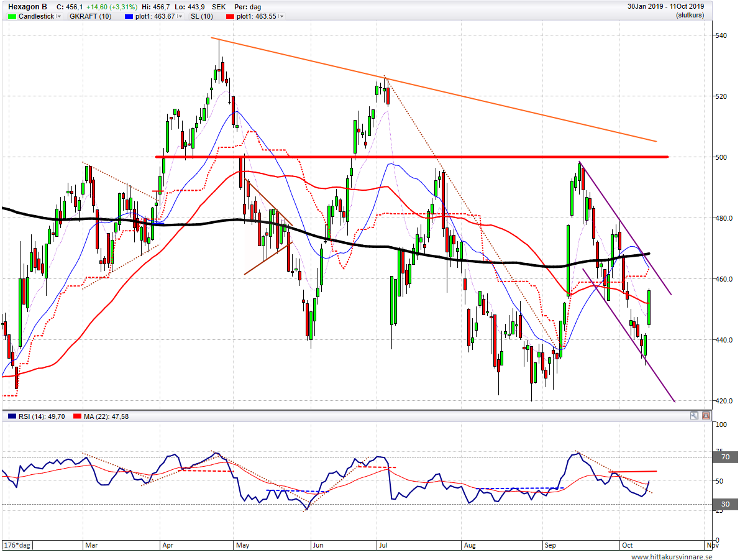The image size is (740, 560).
Task: Click the RSI 30 level marker
Action: 726,504
